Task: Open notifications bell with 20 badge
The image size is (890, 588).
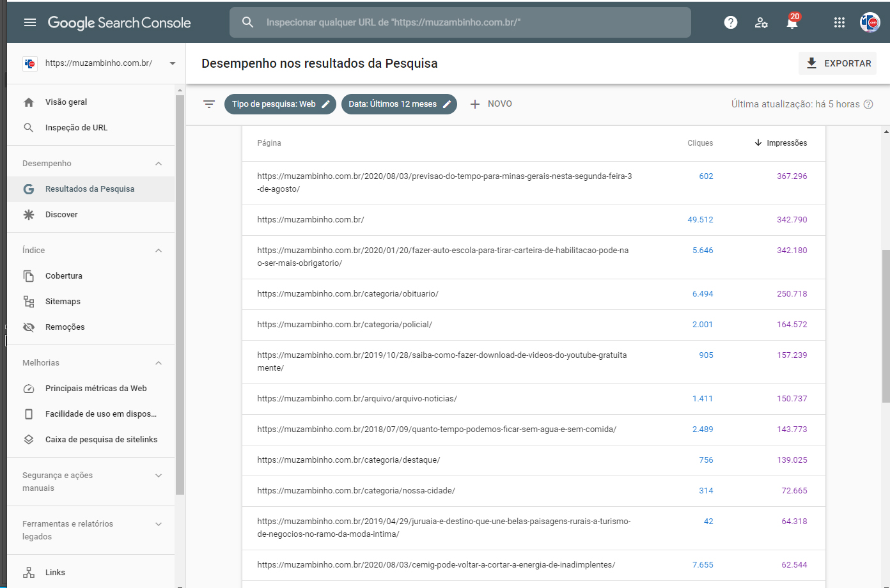Action: (x=792, y=22)
